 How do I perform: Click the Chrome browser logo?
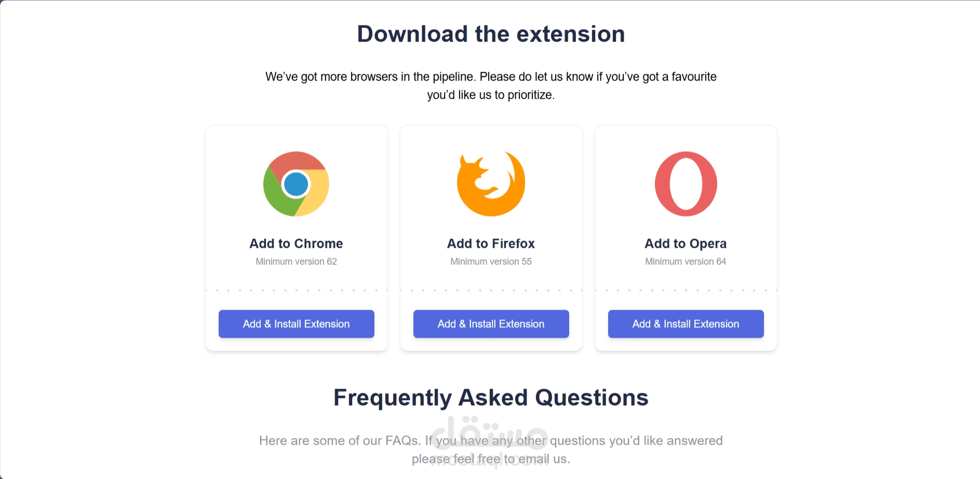[x=296, y=184]
